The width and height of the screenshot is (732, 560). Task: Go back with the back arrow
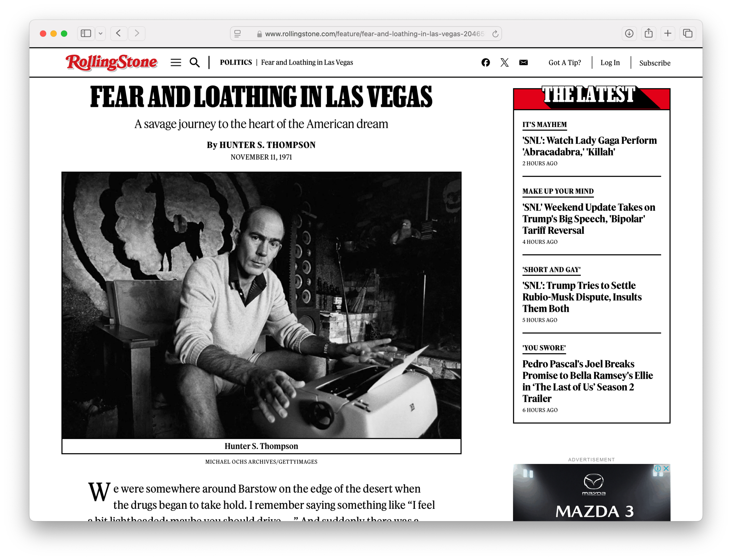119,34
